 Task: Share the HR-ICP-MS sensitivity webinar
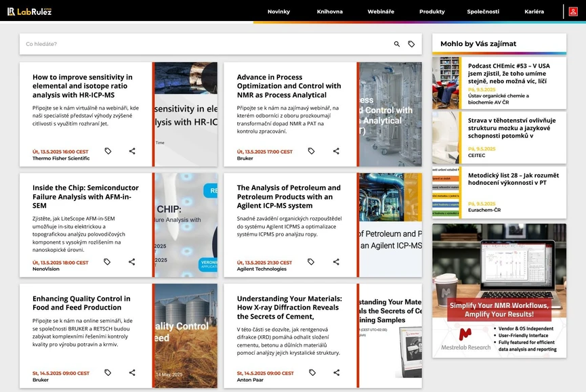tap(132, 151)
